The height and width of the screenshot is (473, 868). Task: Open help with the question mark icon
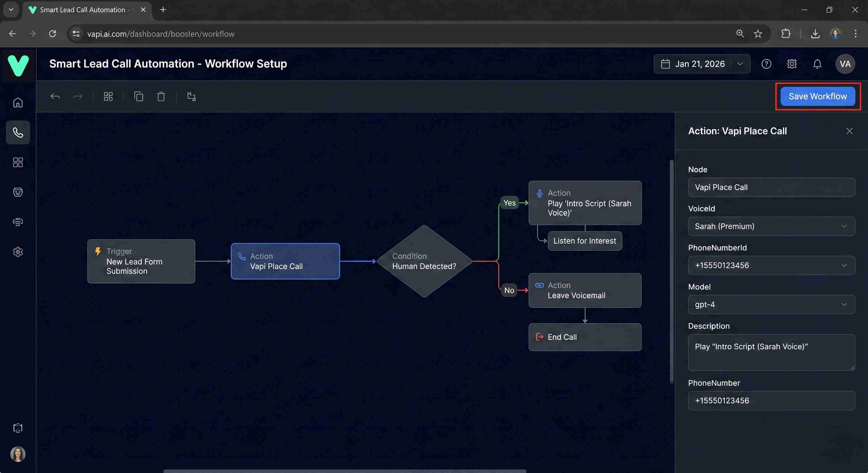pos(766,64)
